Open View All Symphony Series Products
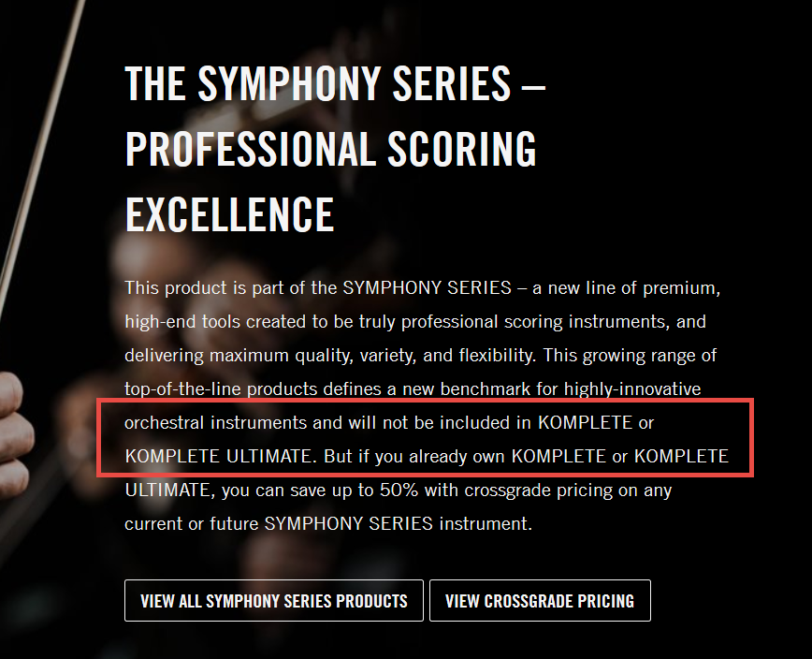This screenshot has height=659, width=812. click(273, 600)
